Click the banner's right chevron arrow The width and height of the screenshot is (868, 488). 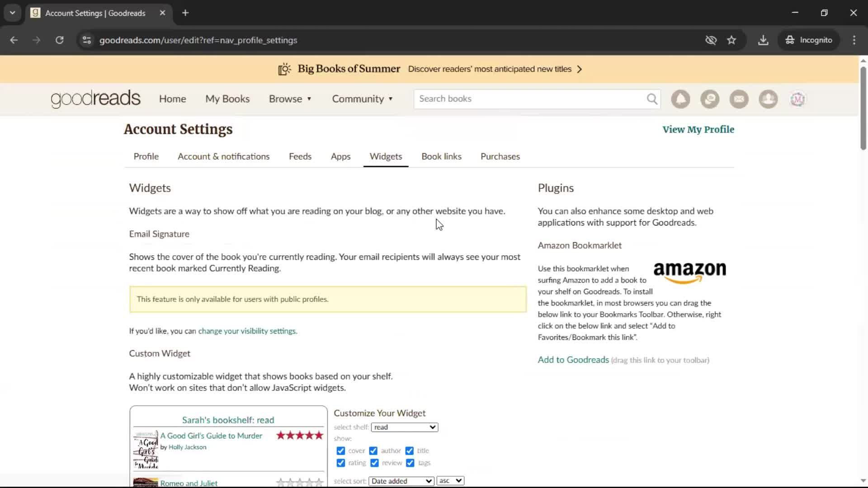coord(580,69)
